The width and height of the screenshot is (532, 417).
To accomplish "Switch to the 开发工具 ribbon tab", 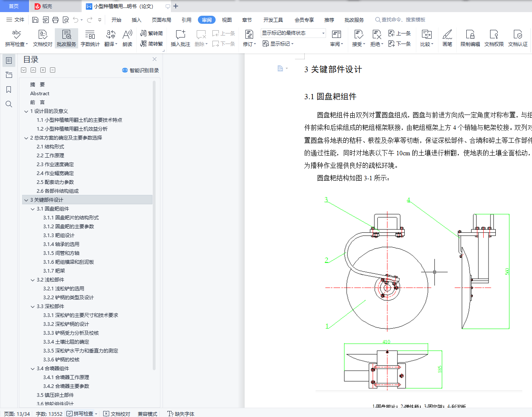I will [x=273, y=20].
